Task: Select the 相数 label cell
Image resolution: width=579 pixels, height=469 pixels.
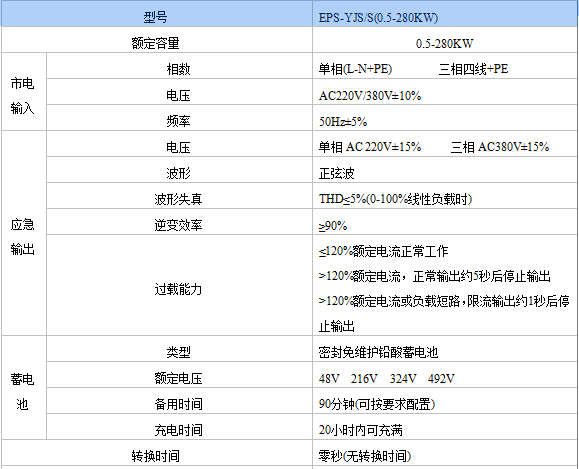Action: (x=179, y=66)
